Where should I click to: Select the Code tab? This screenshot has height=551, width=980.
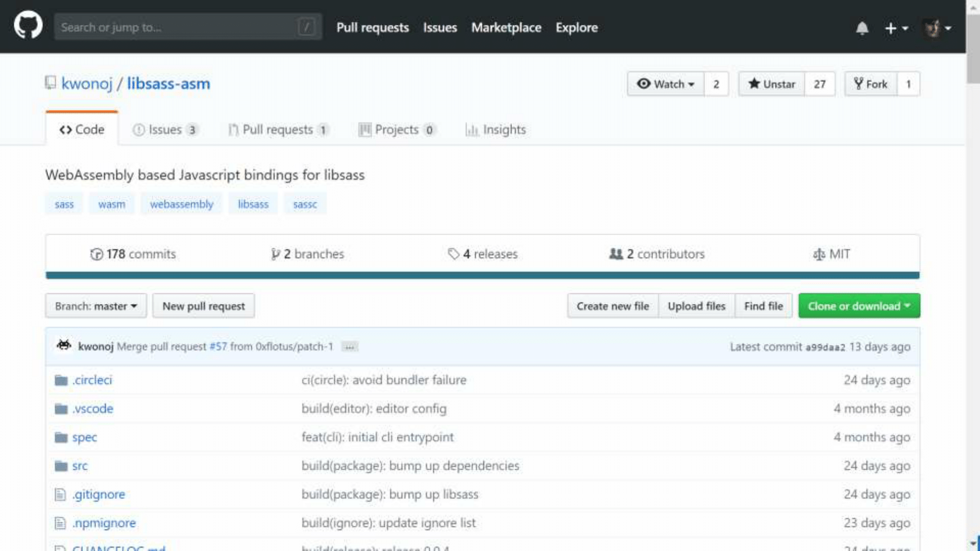(82, 129)
